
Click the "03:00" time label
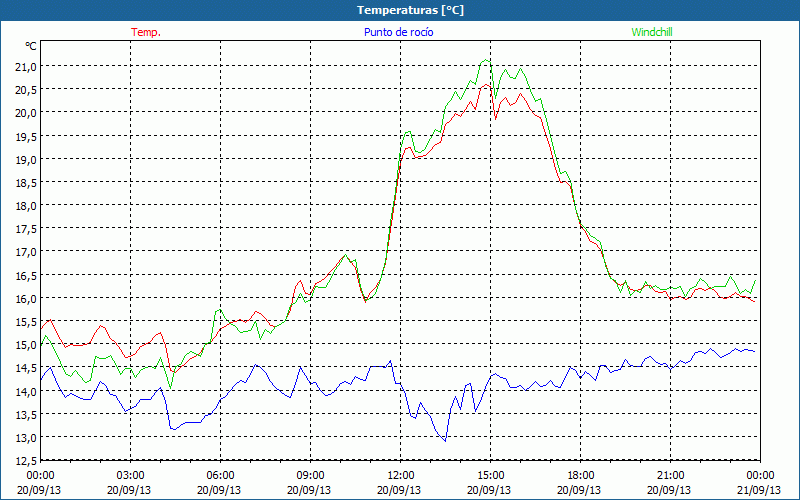click(x=130, y=475)
